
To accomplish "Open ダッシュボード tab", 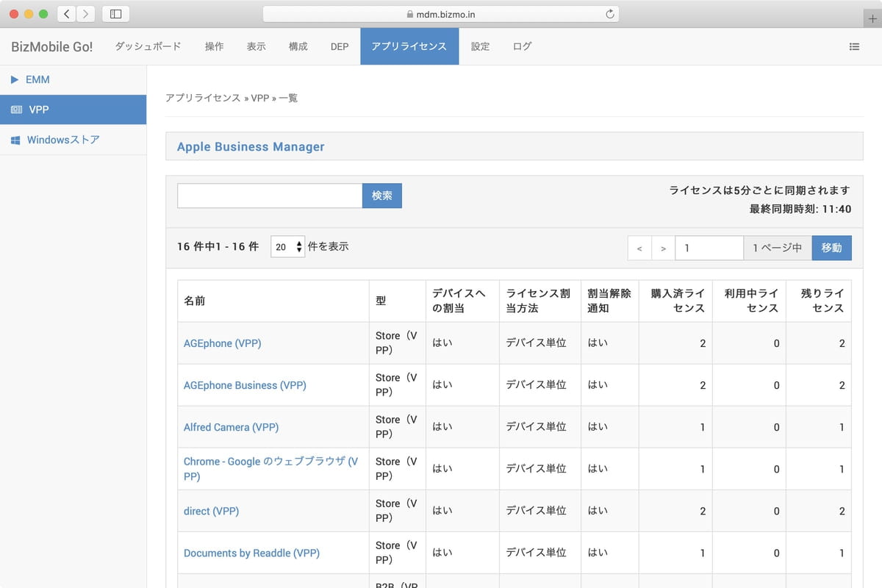I will pos(148,46).
